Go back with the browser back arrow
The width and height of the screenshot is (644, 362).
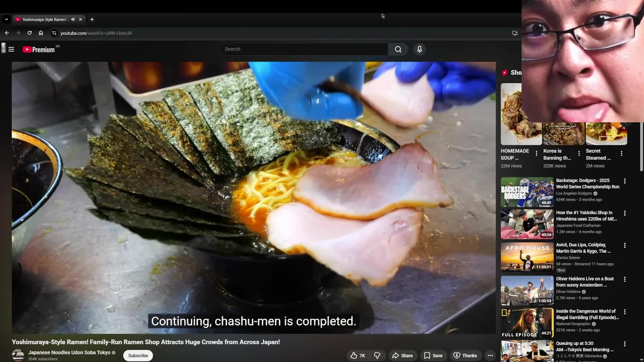click(x=7, y=33)
